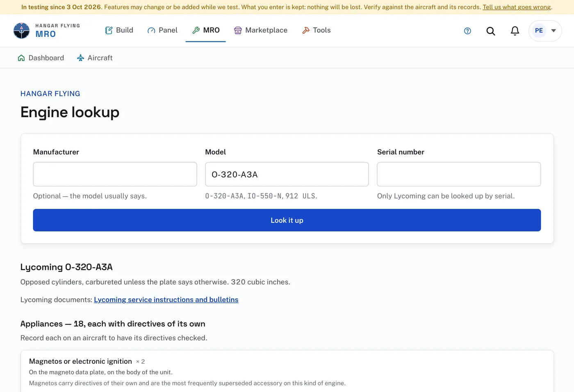Click the Look it up button

(x=287, y=220)
